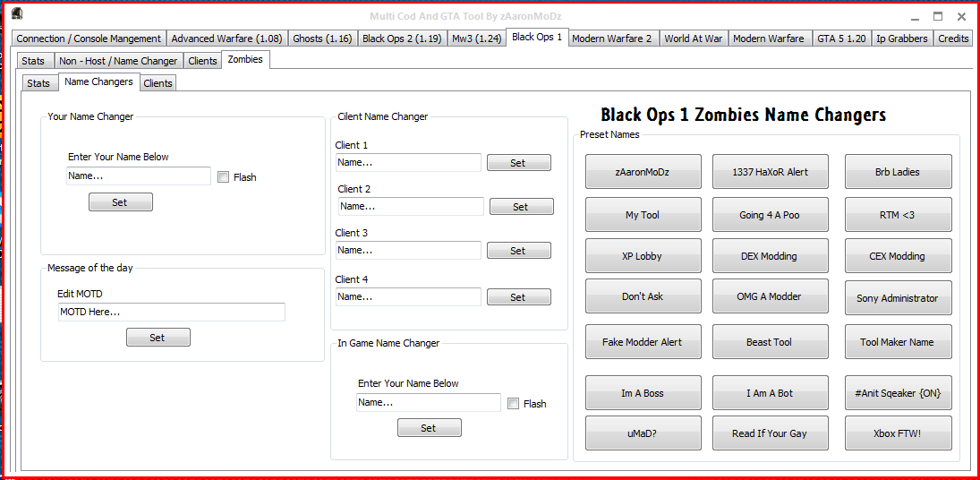Select Non - Host / Name Changer tab
The height and width of the screenshot is (480, 980).
pyautogui.click(x=118, y=61)
